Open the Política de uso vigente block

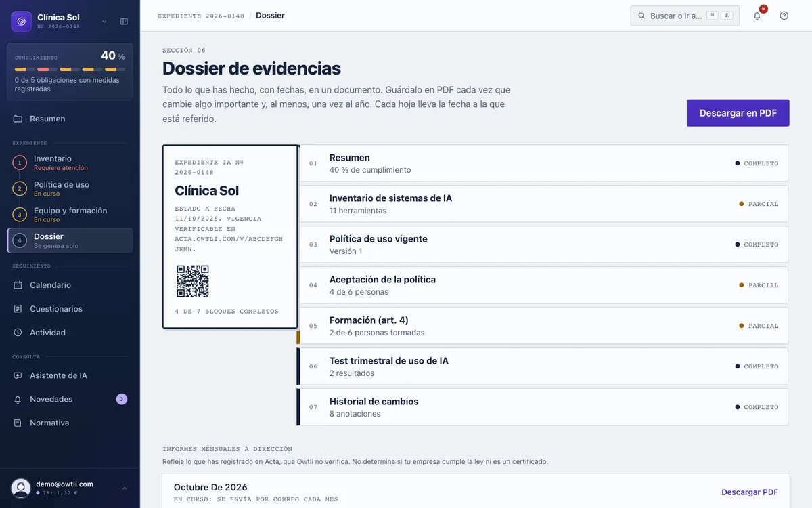(x=543, y=245)
